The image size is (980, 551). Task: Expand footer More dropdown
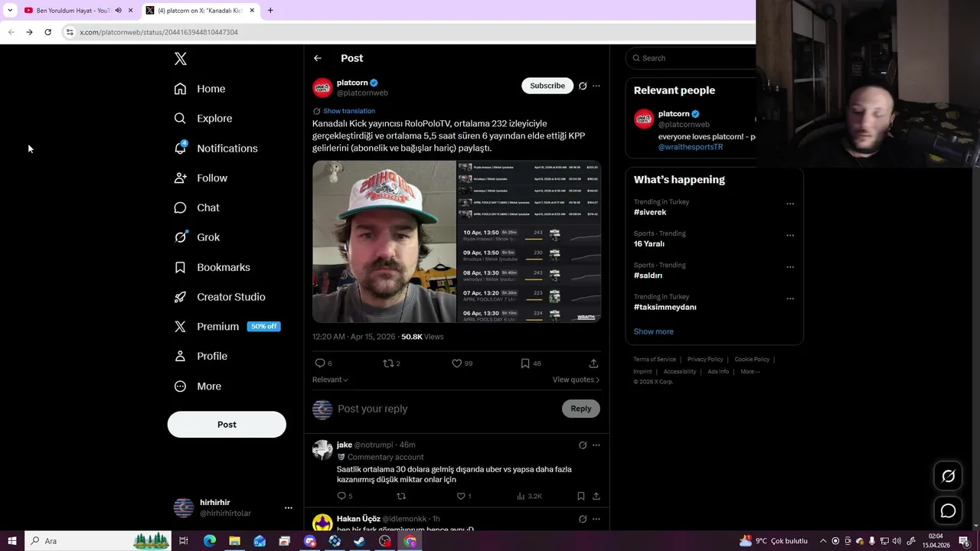pyautogui.click(x=750, y=371)
